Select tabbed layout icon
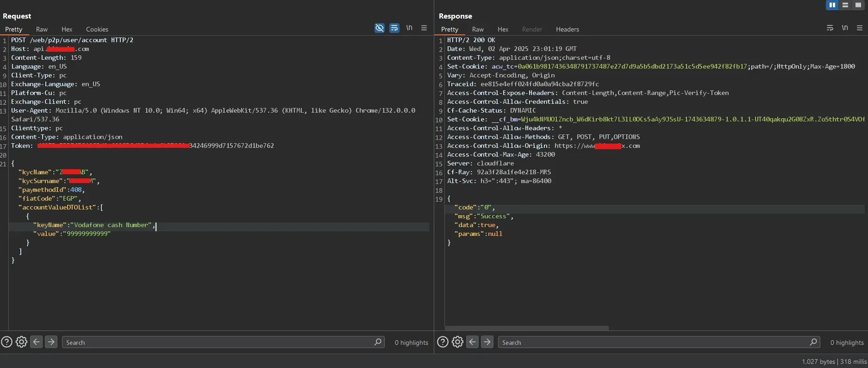Image resolution: width=868 pixels, height=368 pixels. tap(858, 5)
